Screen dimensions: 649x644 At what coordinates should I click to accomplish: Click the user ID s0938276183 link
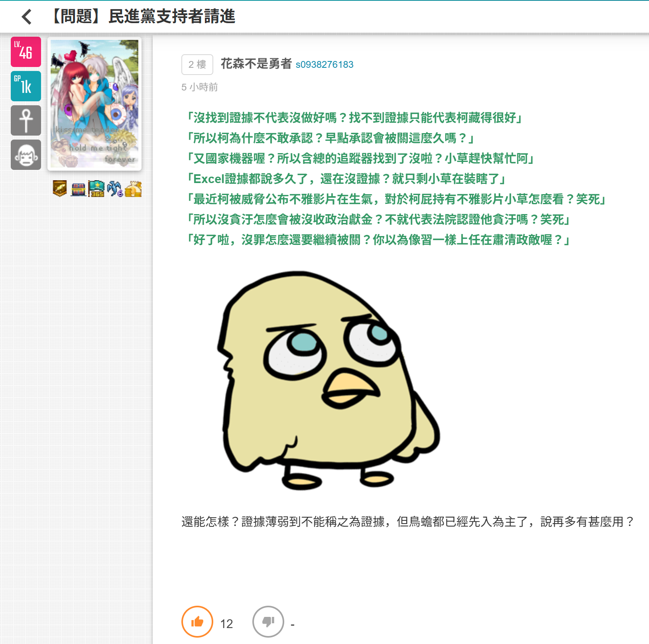pyautogui.click(x=324, y=65)
